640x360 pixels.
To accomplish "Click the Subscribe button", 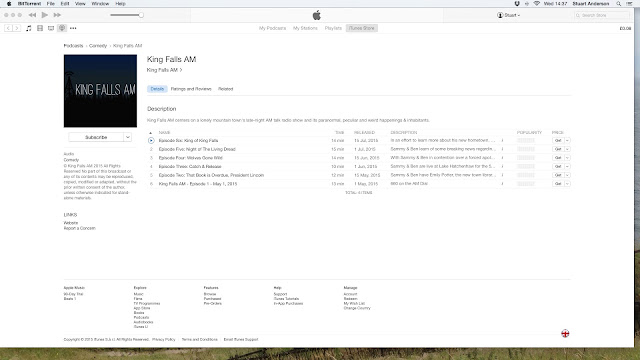I will click(96, 137).
